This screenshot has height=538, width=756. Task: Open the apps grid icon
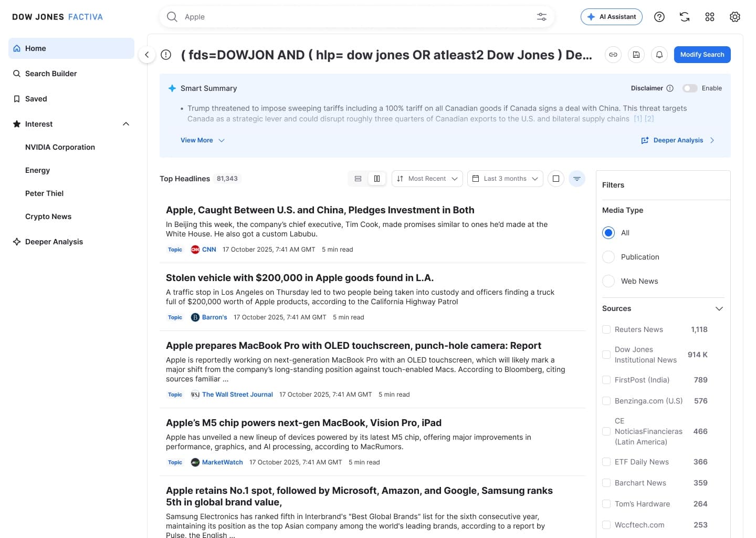point(710,17)
